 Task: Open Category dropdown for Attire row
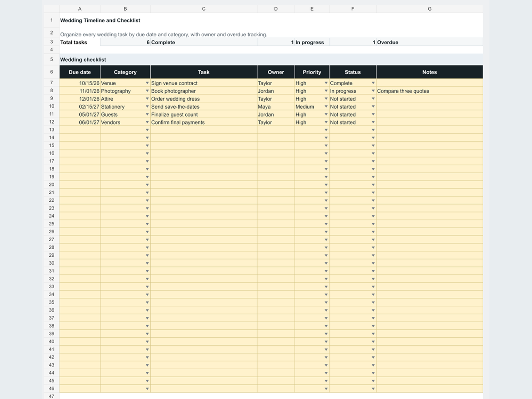(147, 99)
